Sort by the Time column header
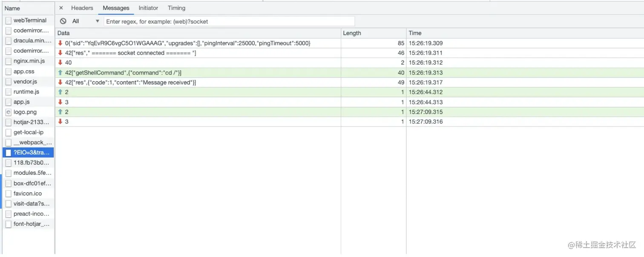This screenshot has height=257, width=644. pos(525,33)
